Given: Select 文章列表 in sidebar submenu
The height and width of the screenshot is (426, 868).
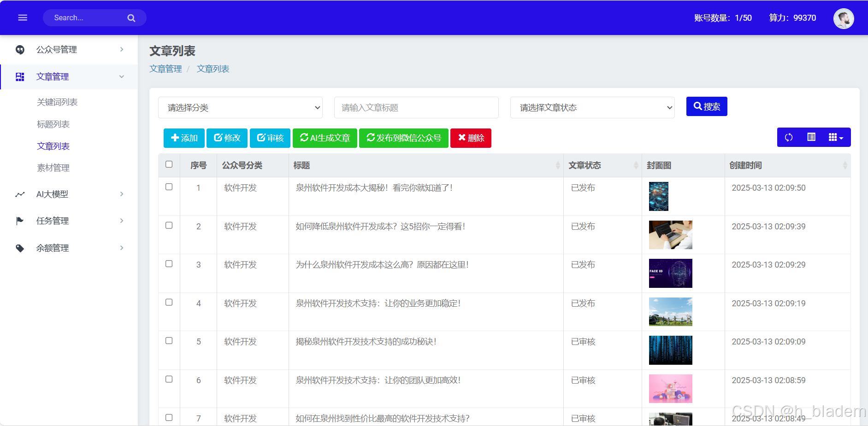Looking at the screenshot, I should coord(53,146).
